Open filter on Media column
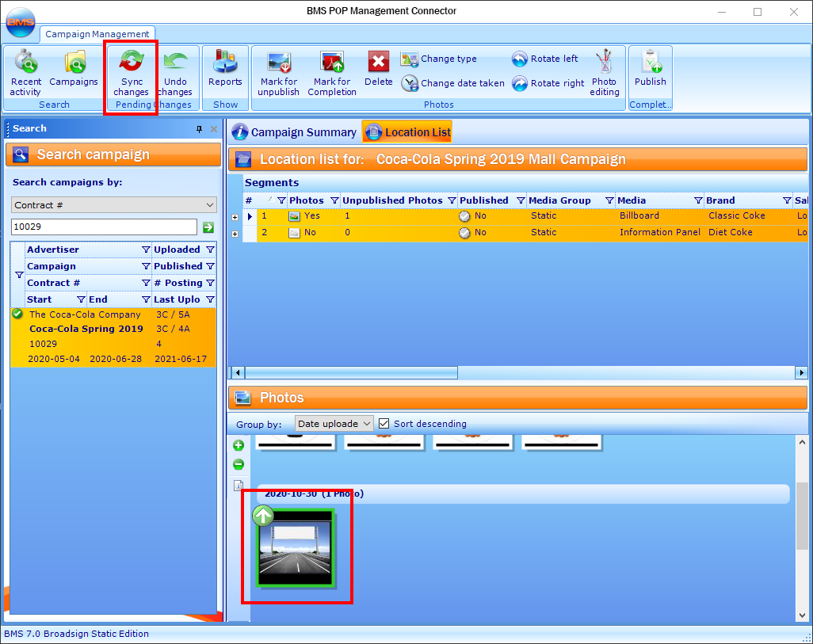Image resolution: width=813 pixels, height=644 pixels. click(x=698, y=200)
